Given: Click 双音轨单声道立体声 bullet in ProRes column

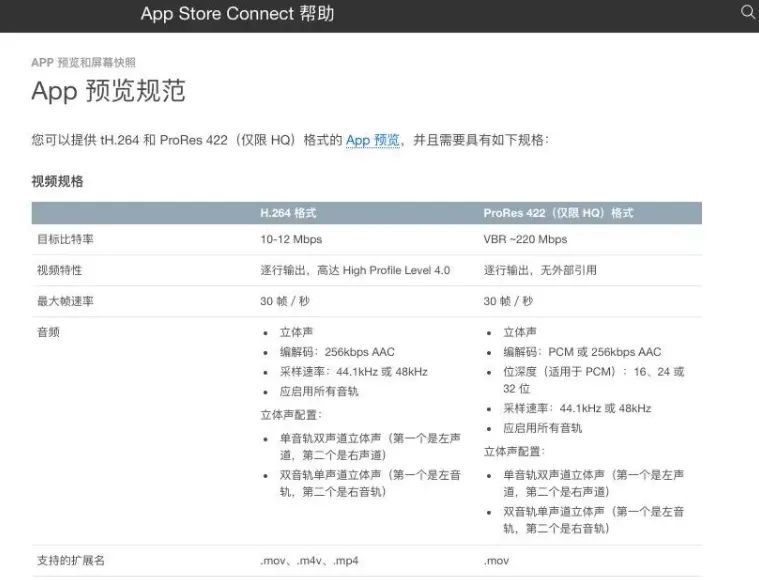Looking at the screenshot, I should point(593,520).
